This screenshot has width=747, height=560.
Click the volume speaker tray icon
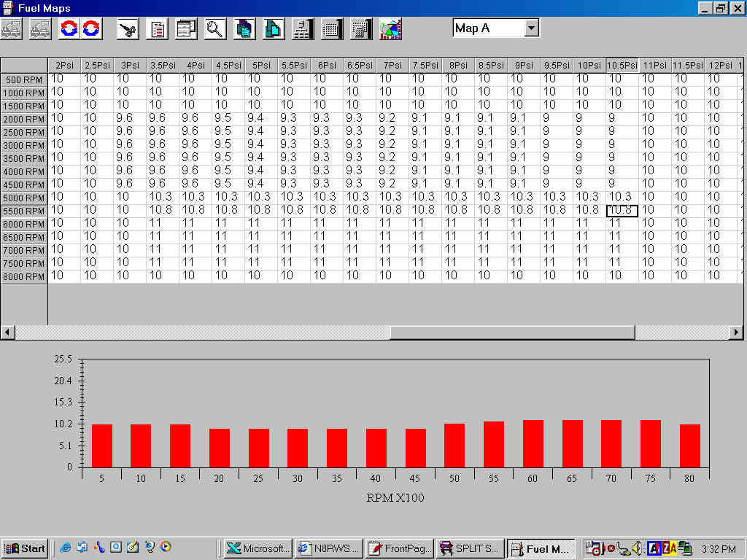[x=635, y=548]
